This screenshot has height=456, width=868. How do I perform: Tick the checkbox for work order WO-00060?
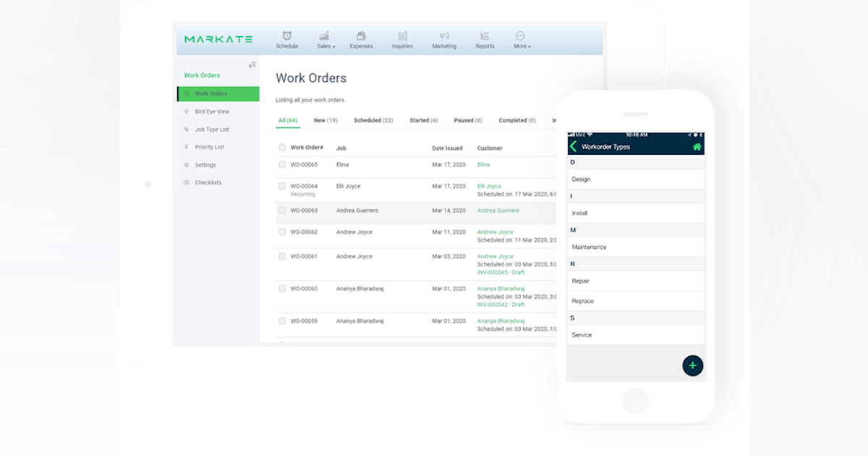point(282,288)
